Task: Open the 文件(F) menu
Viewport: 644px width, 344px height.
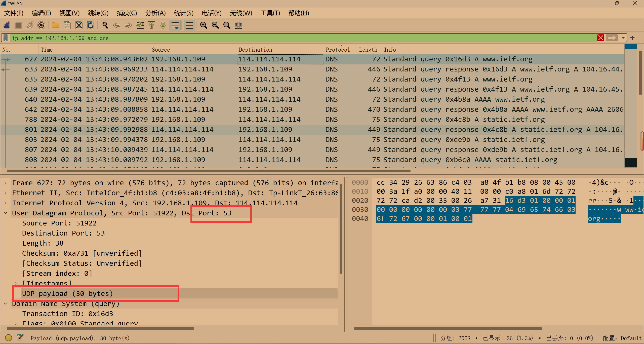Action: point(14,13)
